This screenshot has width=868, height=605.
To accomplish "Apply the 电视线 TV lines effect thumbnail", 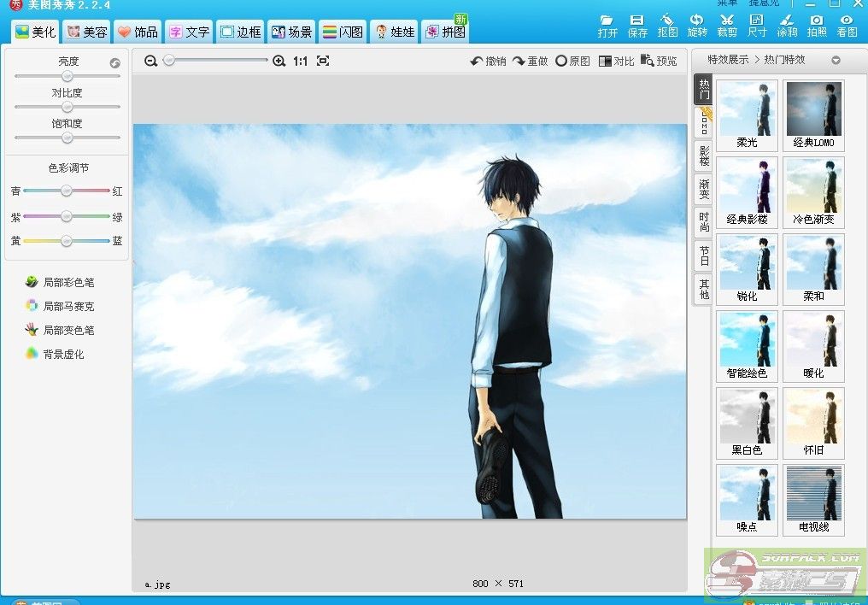I will click(813, 500).
